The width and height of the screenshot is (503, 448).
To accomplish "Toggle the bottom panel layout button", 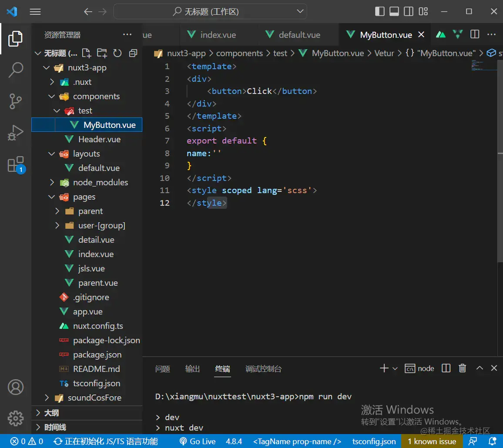I will click(x=394, y=12).
